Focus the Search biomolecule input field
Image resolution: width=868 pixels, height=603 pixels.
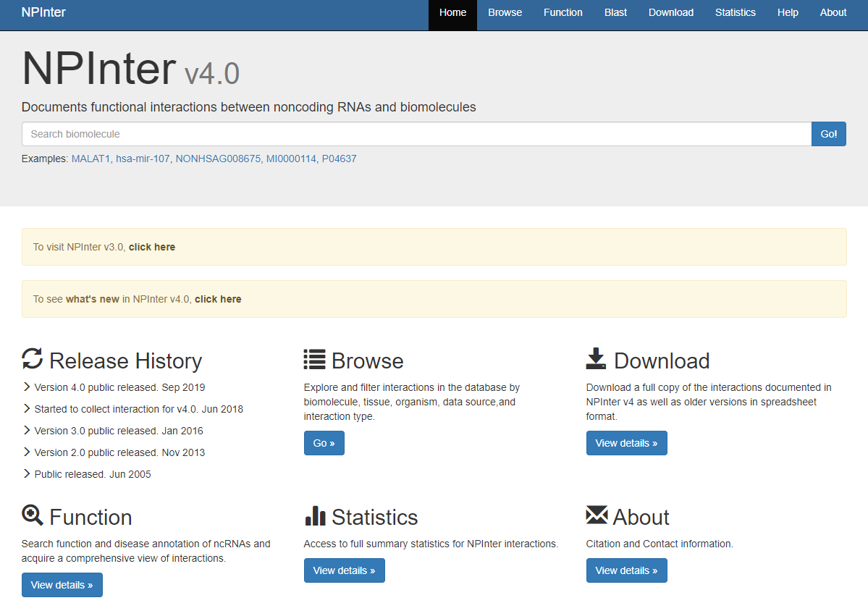(x=416, y=134)
